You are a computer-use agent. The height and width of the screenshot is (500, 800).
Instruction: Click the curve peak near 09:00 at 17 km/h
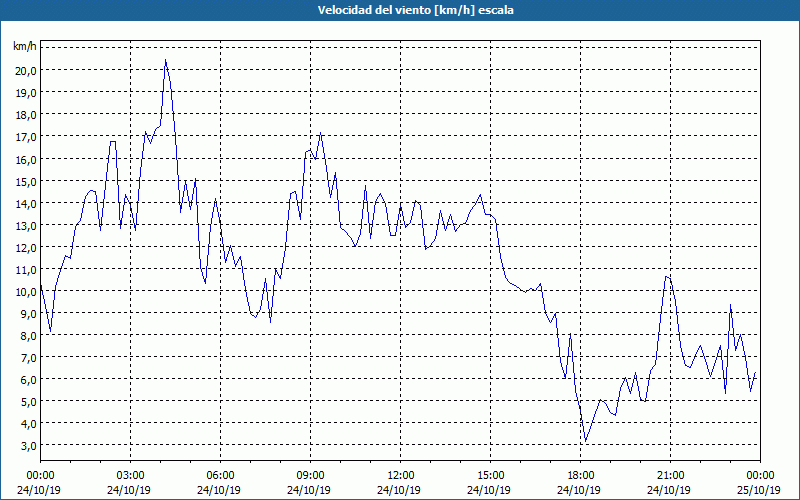[x=320, y=133]
